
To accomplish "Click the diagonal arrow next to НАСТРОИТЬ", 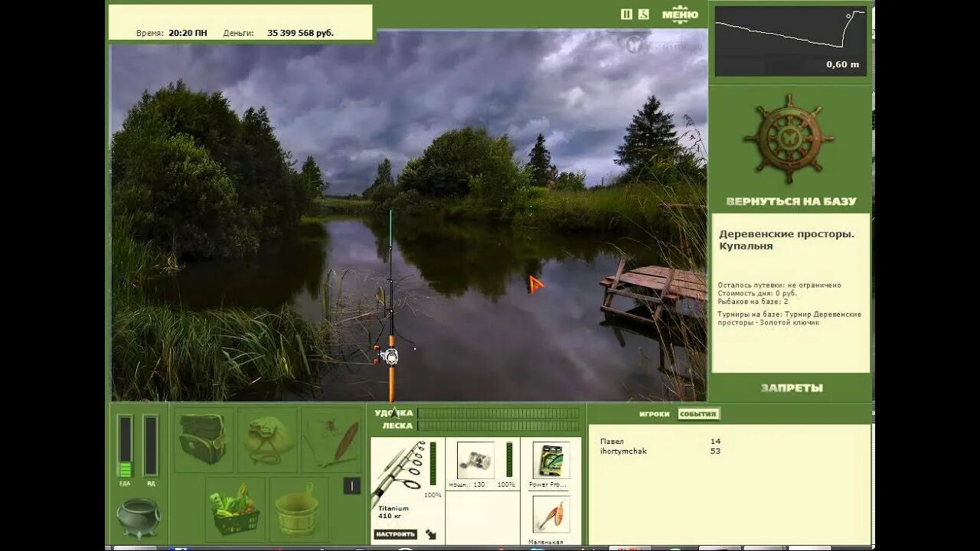I will point(432,534).
